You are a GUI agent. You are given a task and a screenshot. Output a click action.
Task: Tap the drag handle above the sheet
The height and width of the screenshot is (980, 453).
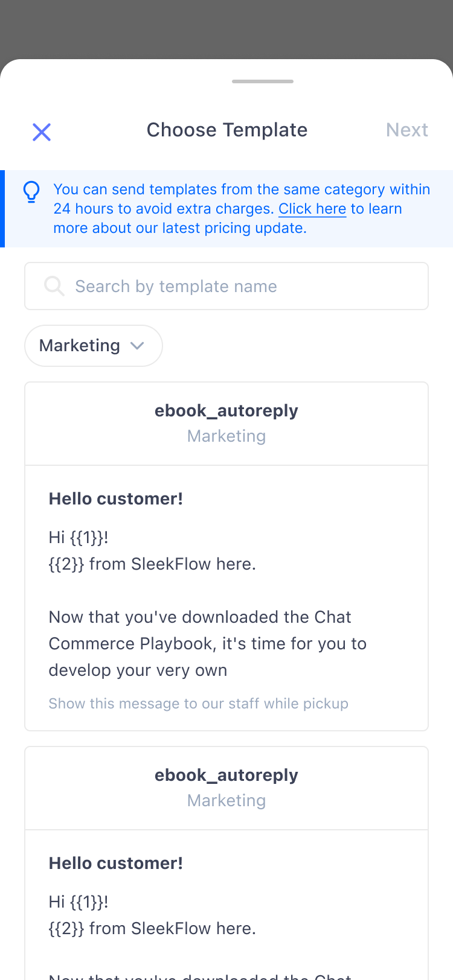click(262, 81)
